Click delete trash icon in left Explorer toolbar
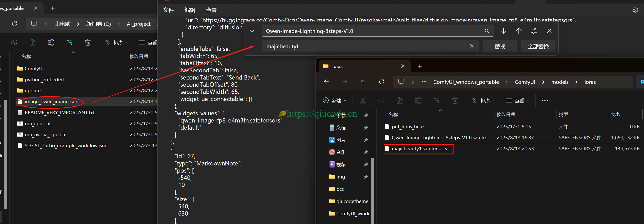 [x=88, y=42]
